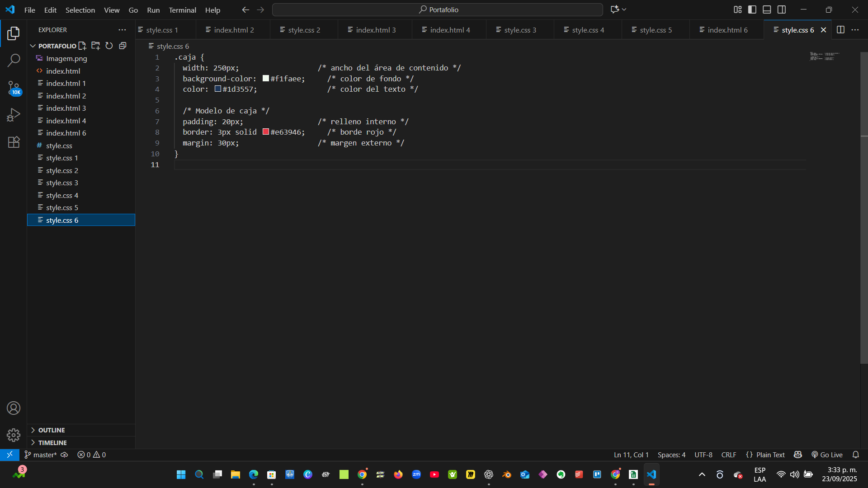
Task: Open the Run menu
Action: [153, 10]
